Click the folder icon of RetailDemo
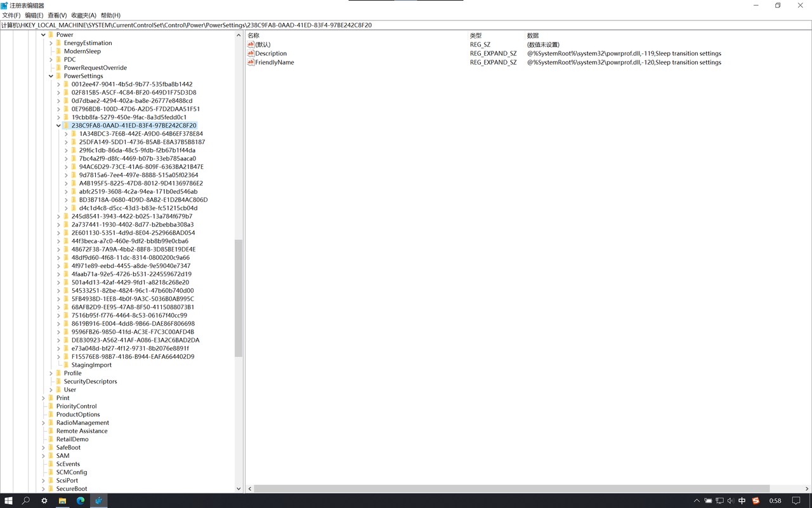812x508 pixels. (51, 439)
